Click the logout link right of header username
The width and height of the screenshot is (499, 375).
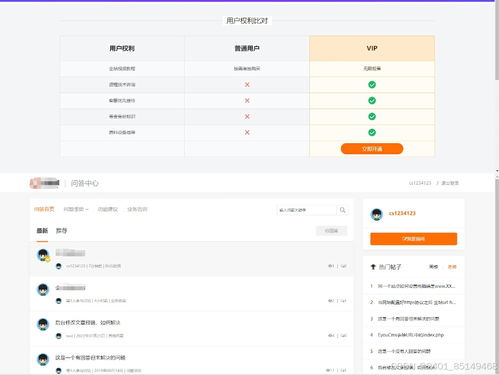click(x=450, y=183)
